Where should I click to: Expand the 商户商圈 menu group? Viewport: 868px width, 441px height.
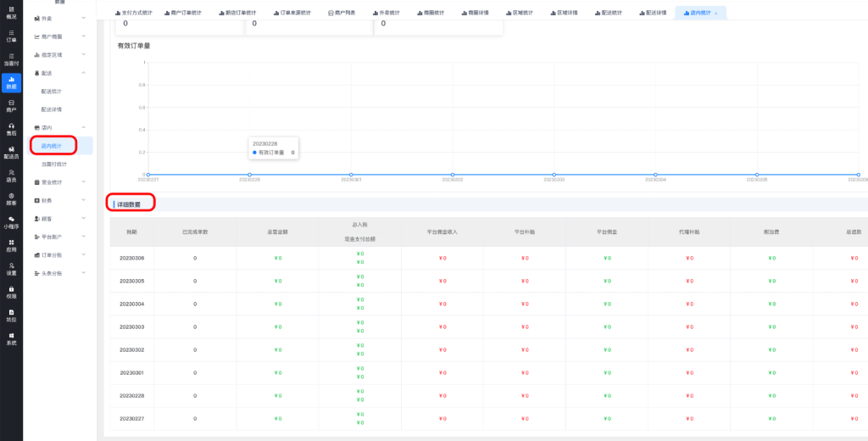point(58,36)
